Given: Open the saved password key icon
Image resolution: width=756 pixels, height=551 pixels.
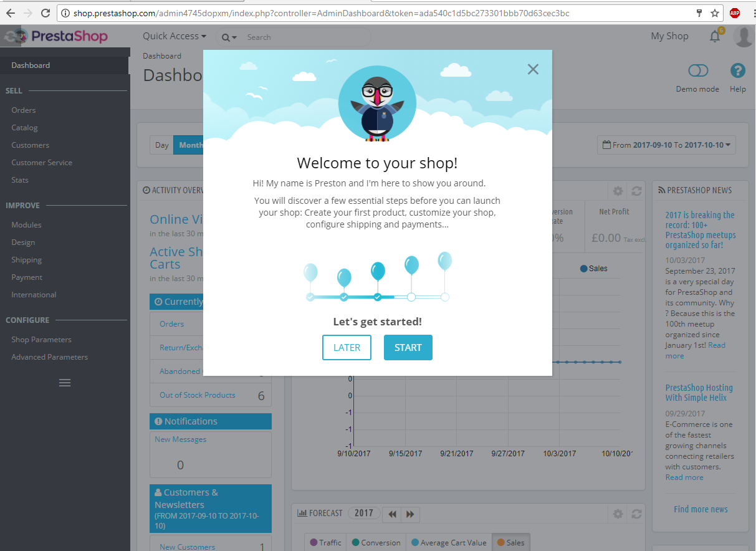Looking at the screenshot, I should point(699,13).
